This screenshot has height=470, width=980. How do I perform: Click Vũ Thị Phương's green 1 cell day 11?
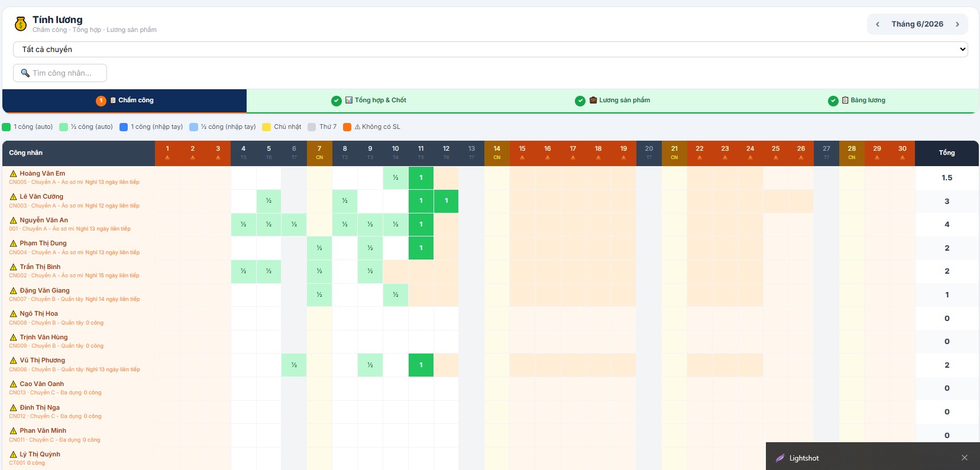click(421, 365)
